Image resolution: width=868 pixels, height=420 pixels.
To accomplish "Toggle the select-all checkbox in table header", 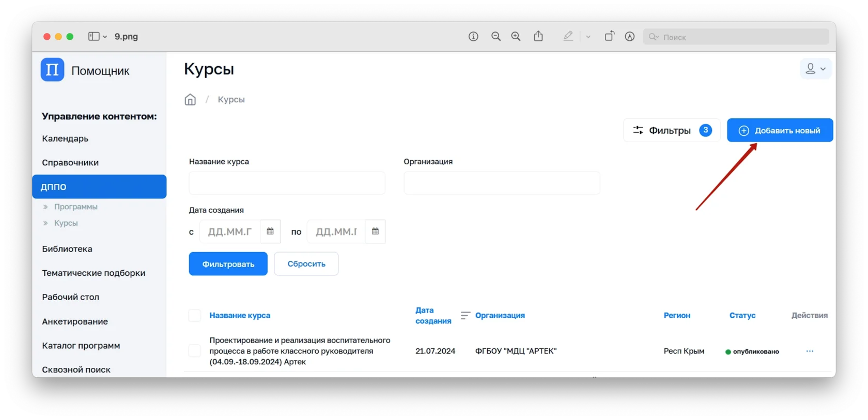I will [195, 316].
